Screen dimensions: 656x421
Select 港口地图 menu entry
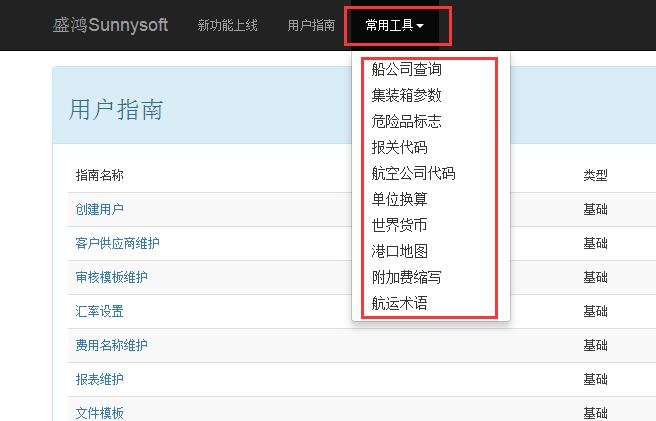point(399,251)
